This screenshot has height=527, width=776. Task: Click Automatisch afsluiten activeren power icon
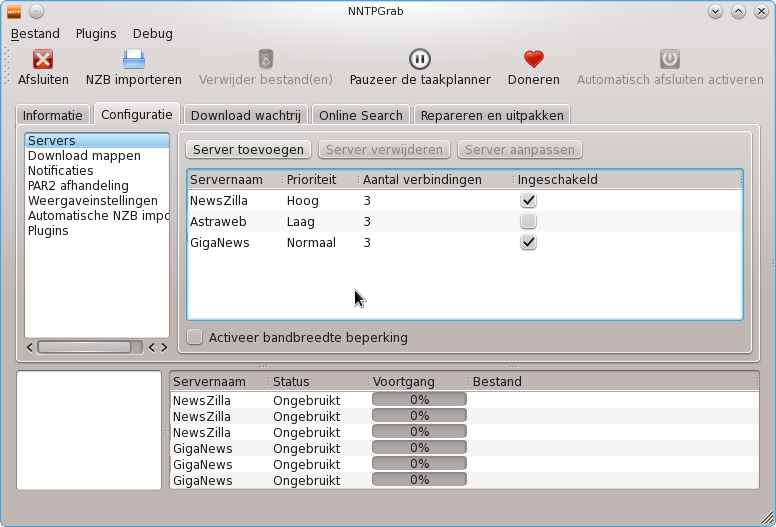[x=670, y=60]
